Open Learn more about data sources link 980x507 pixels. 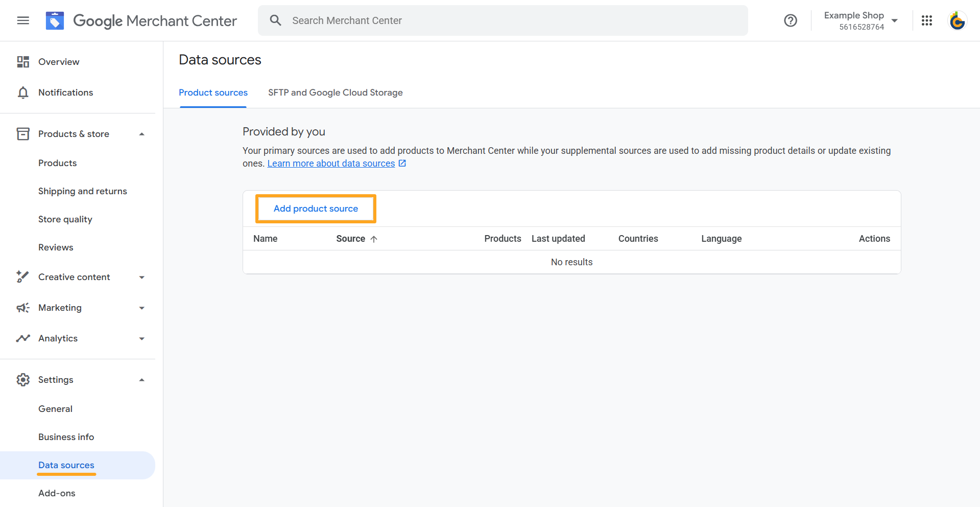point(331,163)
